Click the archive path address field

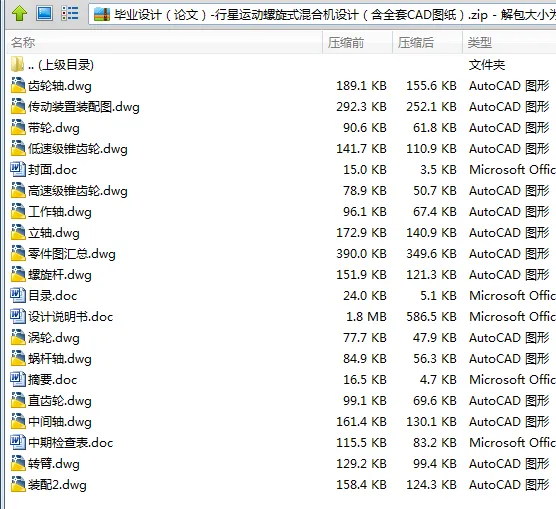point(322,15)
